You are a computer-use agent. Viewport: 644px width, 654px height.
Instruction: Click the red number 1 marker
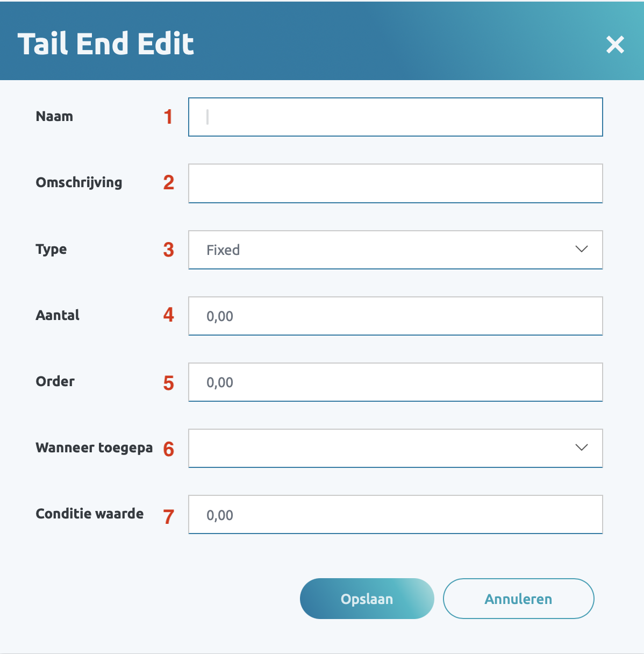click(168, 117)
